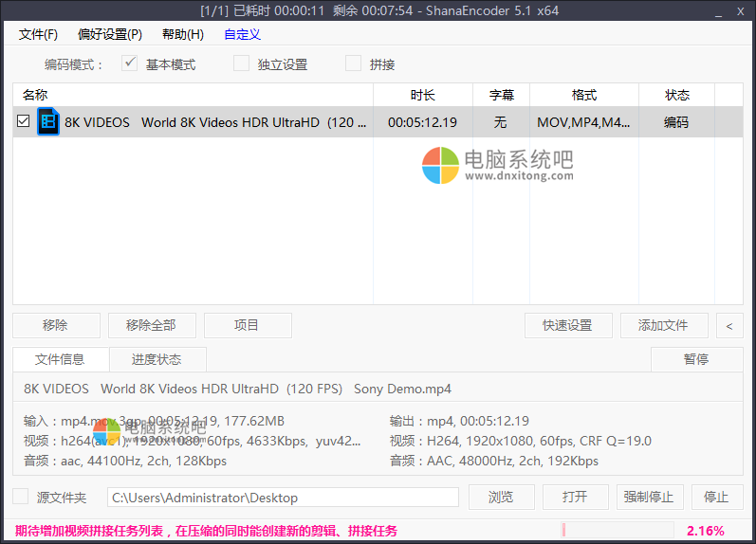Screen dimensions: 756x544
Task: Click the video file icon in list row
Action: pyautogui.click(x=48, y=121)
